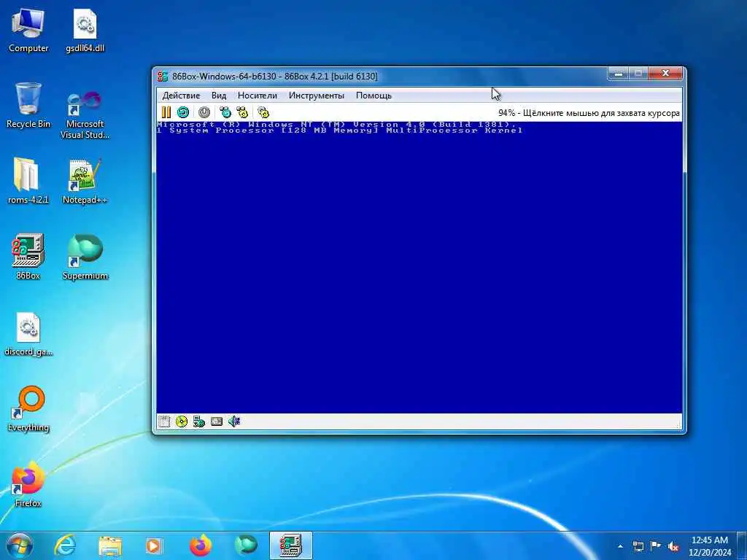The height and width of the screenshot is (560, 747).
Task: Open the Windows Start menu orb
Action: 20,545
